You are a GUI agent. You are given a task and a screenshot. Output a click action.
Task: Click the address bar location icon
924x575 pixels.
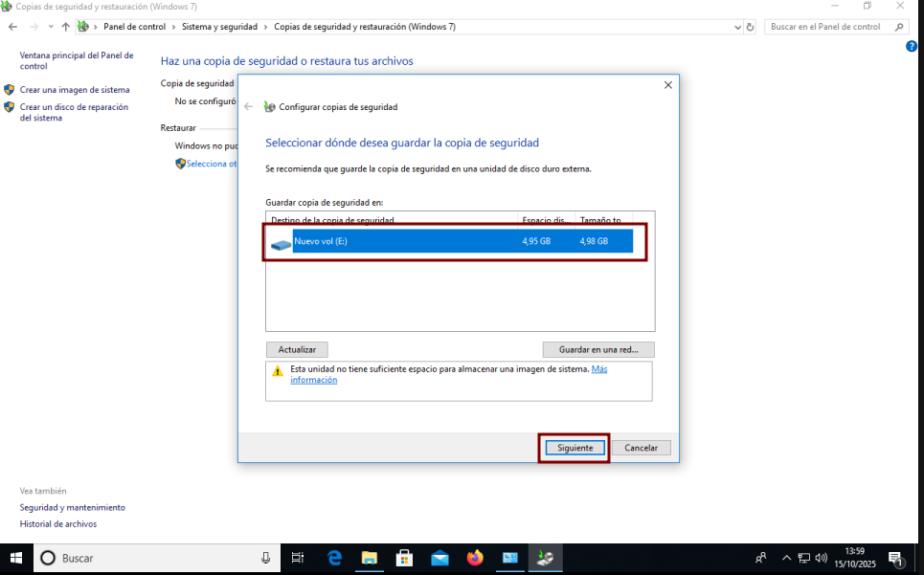[x=83, y=27]
